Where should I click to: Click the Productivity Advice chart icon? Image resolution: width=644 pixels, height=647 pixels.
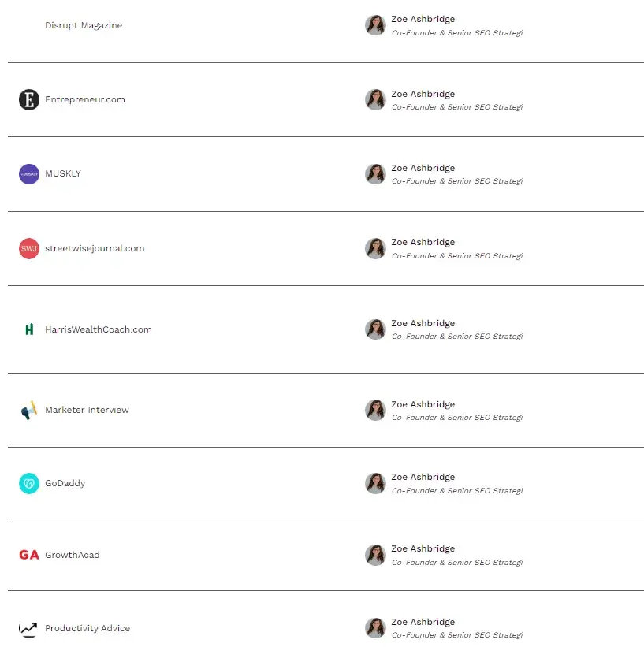coord(29,629)
